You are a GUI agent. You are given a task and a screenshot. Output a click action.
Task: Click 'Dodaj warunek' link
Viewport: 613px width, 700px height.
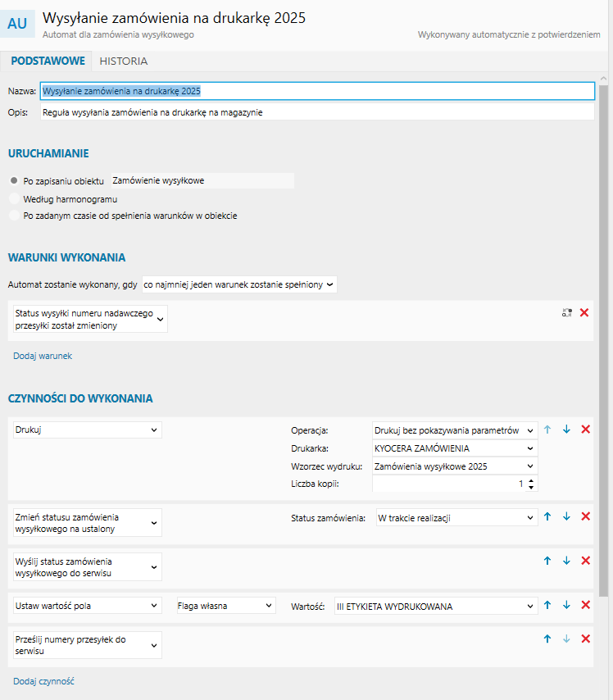click(x=43, y=356)
